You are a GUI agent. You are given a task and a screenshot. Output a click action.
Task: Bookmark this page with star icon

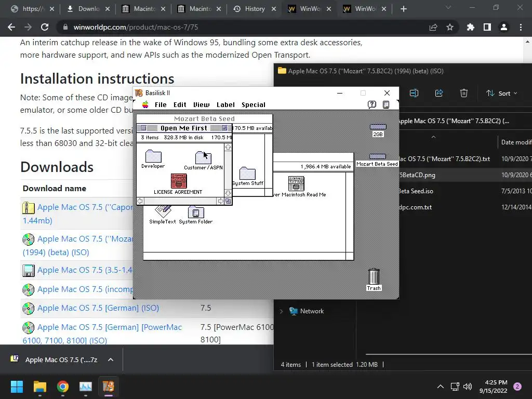pyautogui.click(x=450, y=27)
